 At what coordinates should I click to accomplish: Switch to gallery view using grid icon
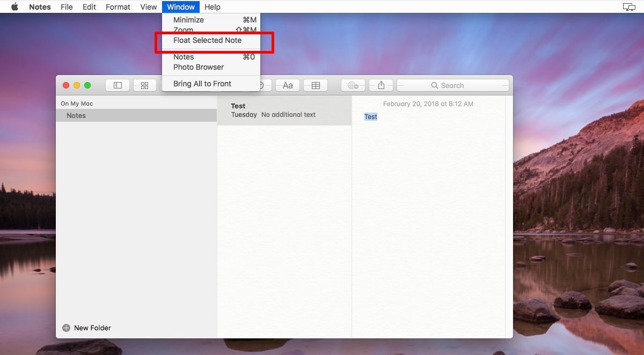(x=144, y=85)
